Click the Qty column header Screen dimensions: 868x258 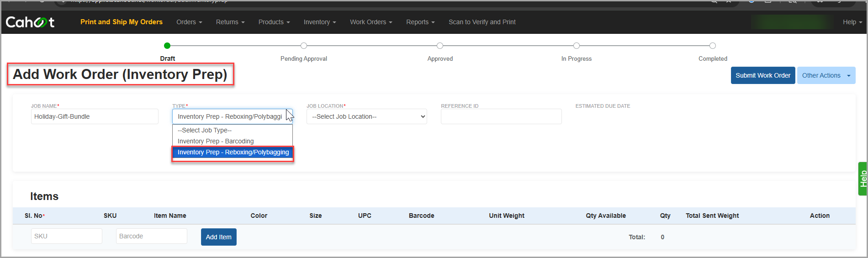tap(665, 216)
